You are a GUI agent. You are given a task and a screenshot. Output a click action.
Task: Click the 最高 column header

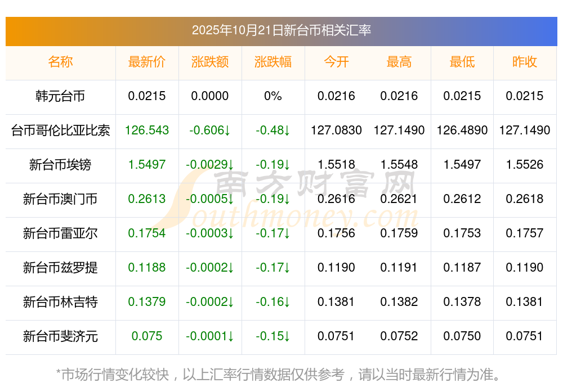[x=399, y=62]
